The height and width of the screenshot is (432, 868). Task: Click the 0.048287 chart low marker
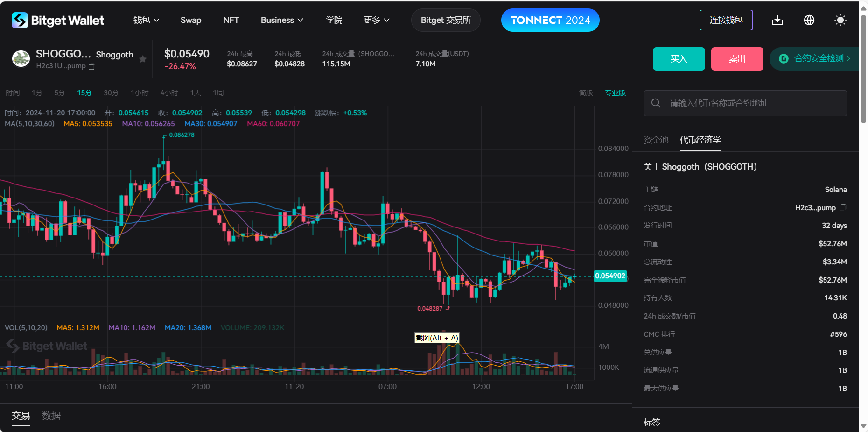(x=430, y=309)
